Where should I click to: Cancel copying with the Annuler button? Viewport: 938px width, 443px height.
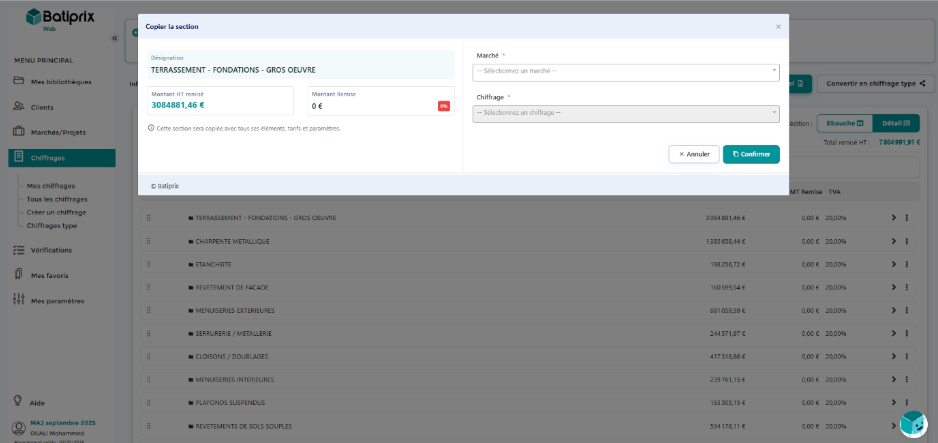pyautogui.click(x=693, y=154)
